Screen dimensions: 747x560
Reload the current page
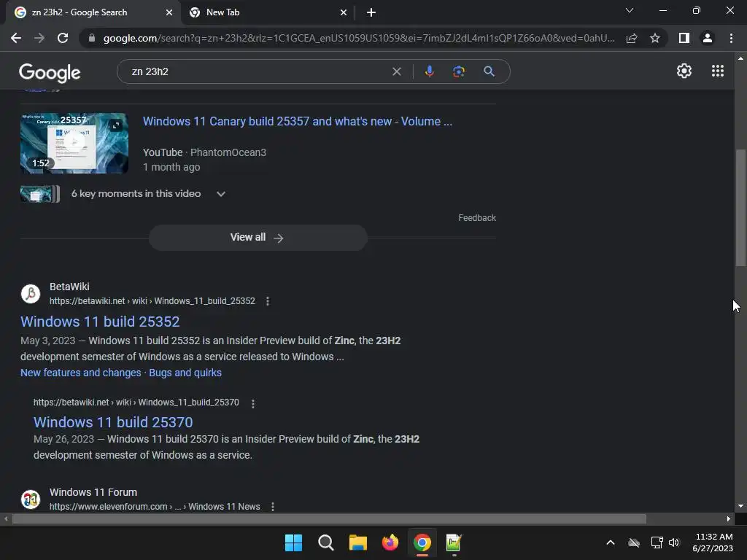tap(63, 38)
